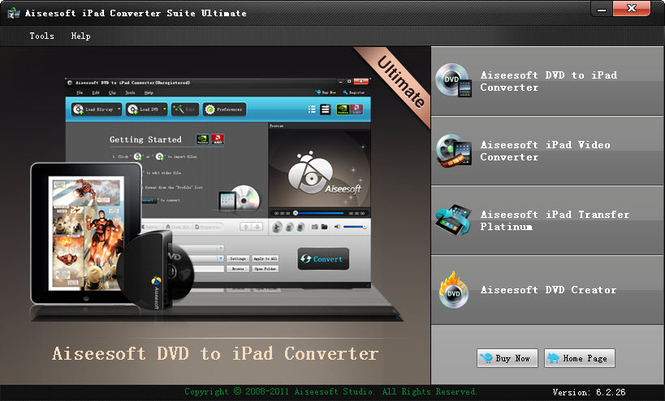Launch iPad Video Converter via its film reel icon
Image resolution: width=665 pixels, height=401 pixels.
point(453,150)
